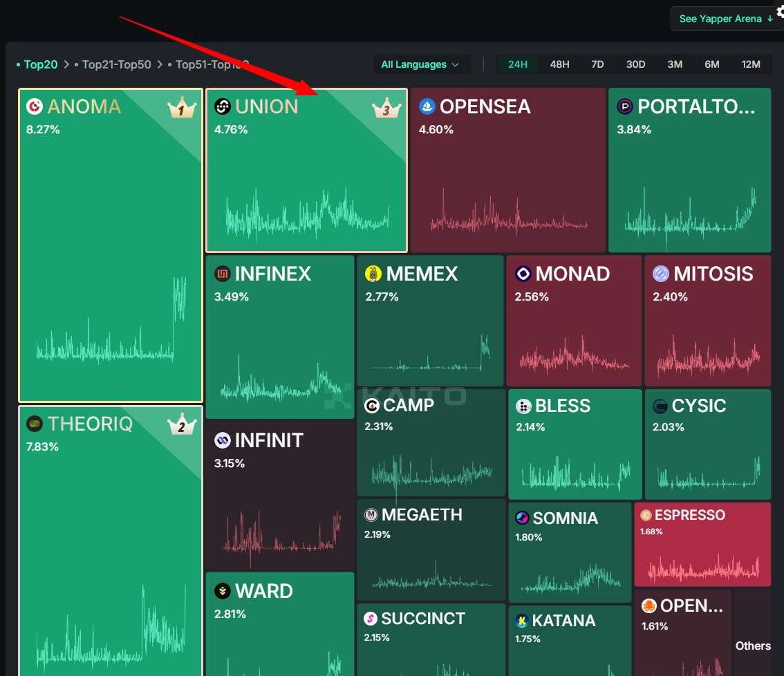784x676 pixels.
Task: Click the ESPRESSO logo icon
Action: [x=646, y=515]
